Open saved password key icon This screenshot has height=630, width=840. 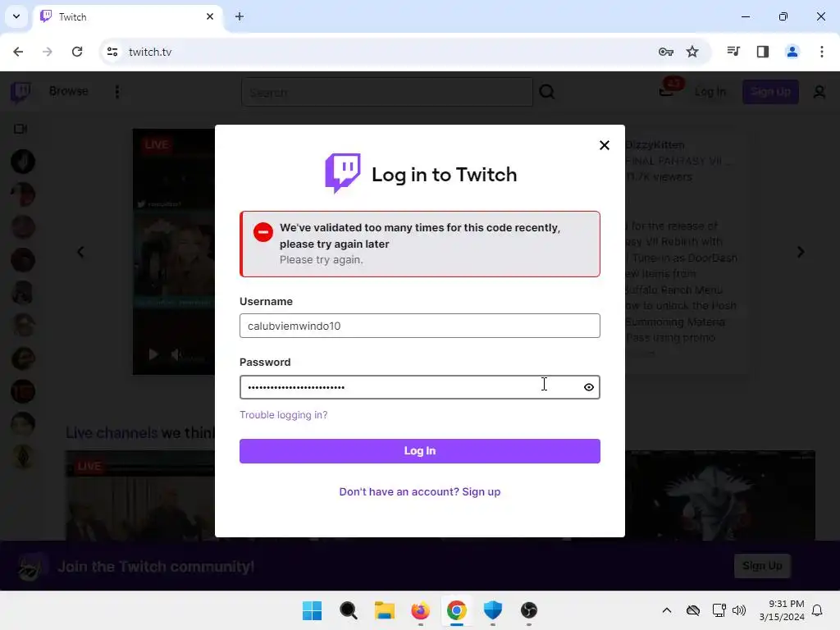[666, 52]
